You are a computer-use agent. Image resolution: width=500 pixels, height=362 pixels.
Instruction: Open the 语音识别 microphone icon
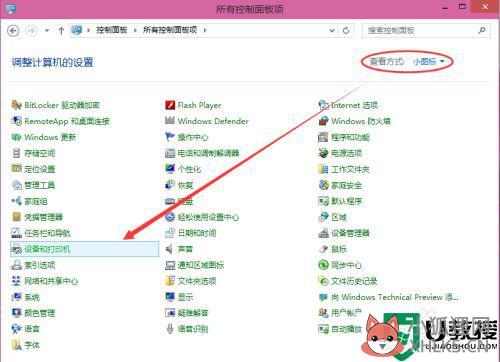170,329
